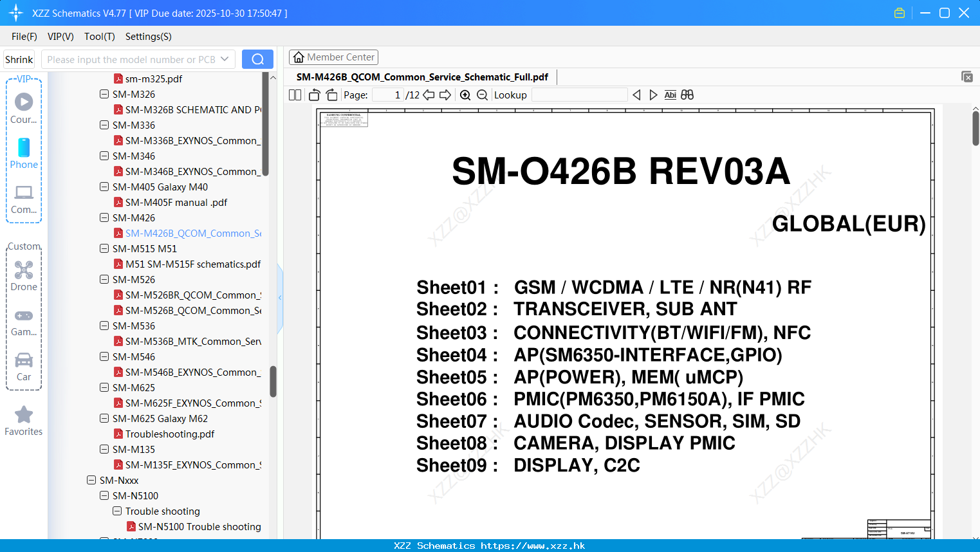The height and width of the screenshot is (552, 980).
Task: Rotate the page counterclockwise
Action: (315, 95)
